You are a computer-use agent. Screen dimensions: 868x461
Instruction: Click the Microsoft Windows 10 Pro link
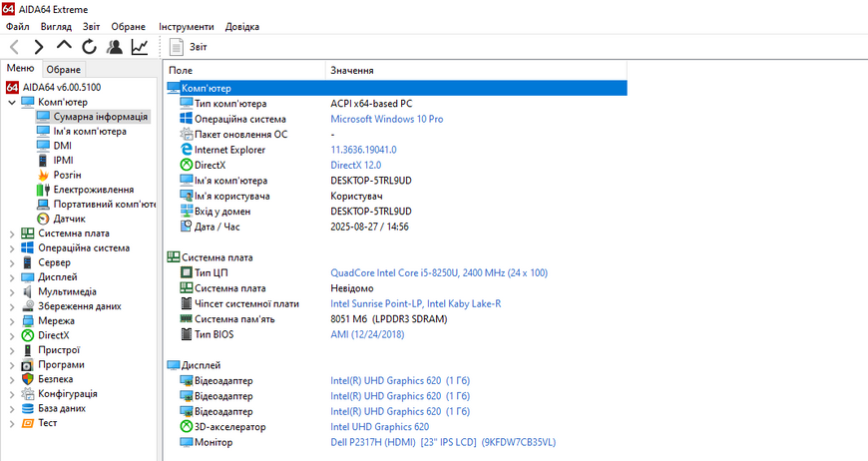(x=386, y=119)
